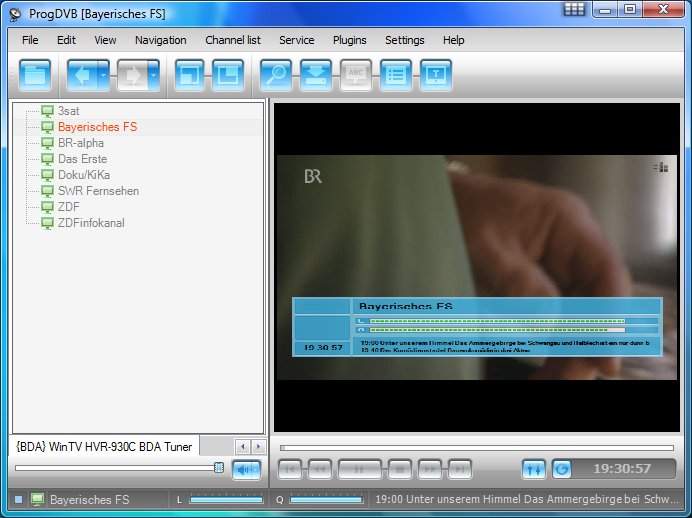Select the Doku/KiKa channel
The image size is (692, 518).
(84, 175)
